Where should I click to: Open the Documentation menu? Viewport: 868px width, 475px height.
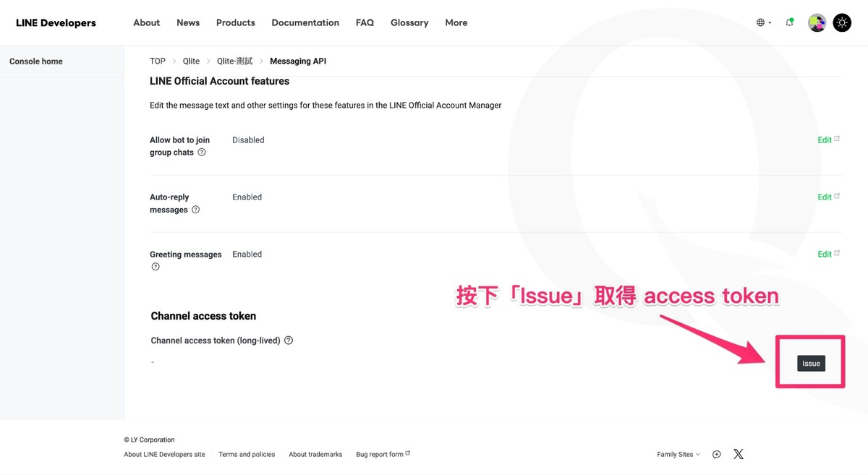tap(305, 22)
